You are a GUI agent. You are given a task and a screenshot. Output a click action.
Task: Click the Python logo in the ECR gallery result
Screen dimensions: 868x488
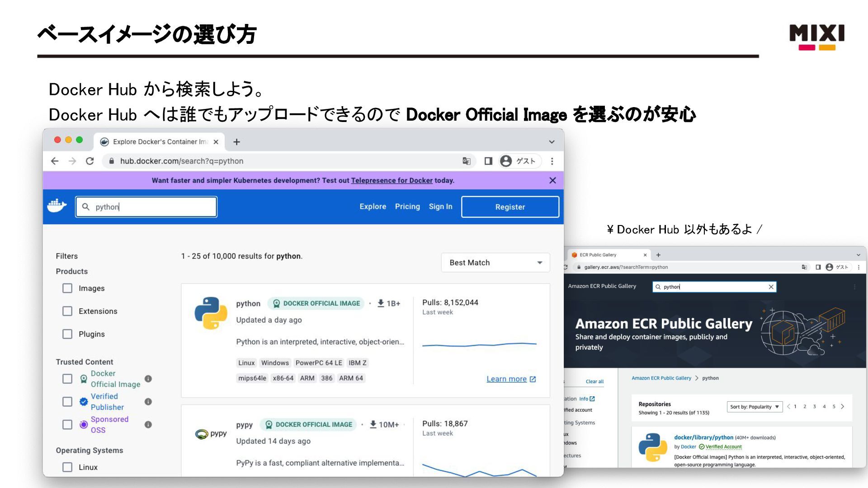click(653, 447)
